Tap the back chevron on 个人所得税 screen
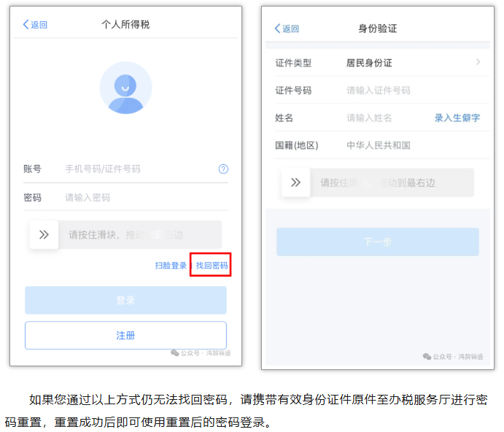 27,25
